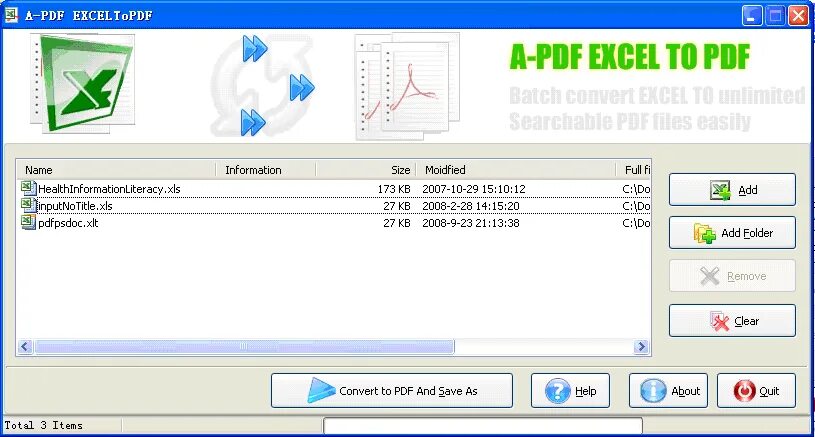
Task: Start Convert to PDF And Save As
Action: point(391,390)
